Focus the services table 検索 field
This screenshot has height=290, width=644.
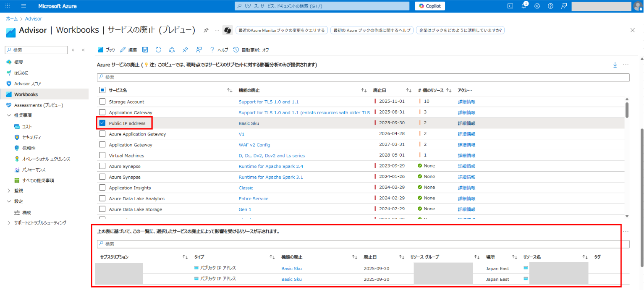363,78
